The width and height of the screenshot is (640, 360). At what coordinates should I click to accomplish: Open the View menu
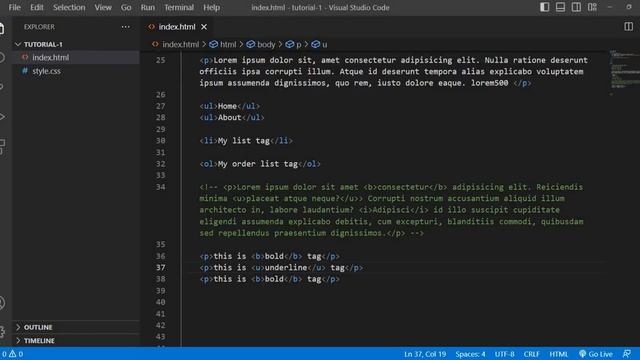pyautogui.click(x=103, y=7)
